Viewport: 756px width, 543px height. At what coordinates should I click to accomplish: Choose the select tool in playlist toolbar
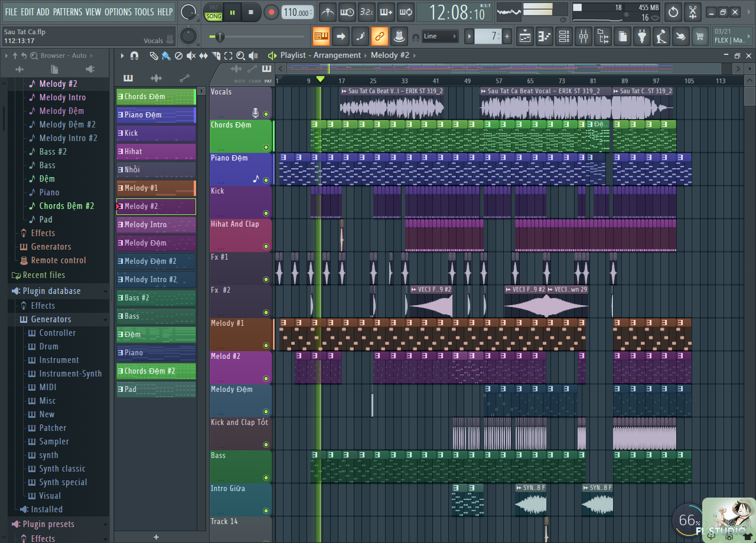pos(228,55)
